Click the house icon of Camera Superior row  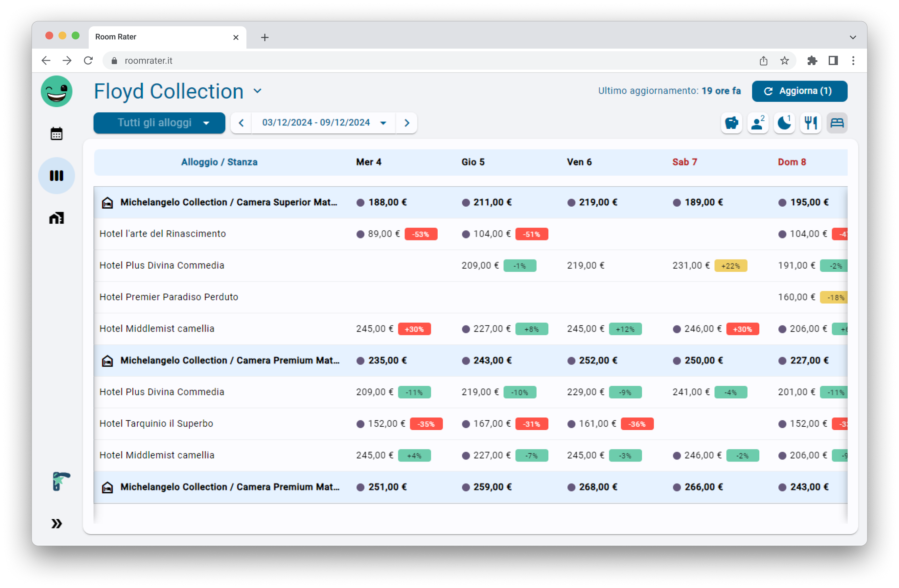[x=108, y=202]
